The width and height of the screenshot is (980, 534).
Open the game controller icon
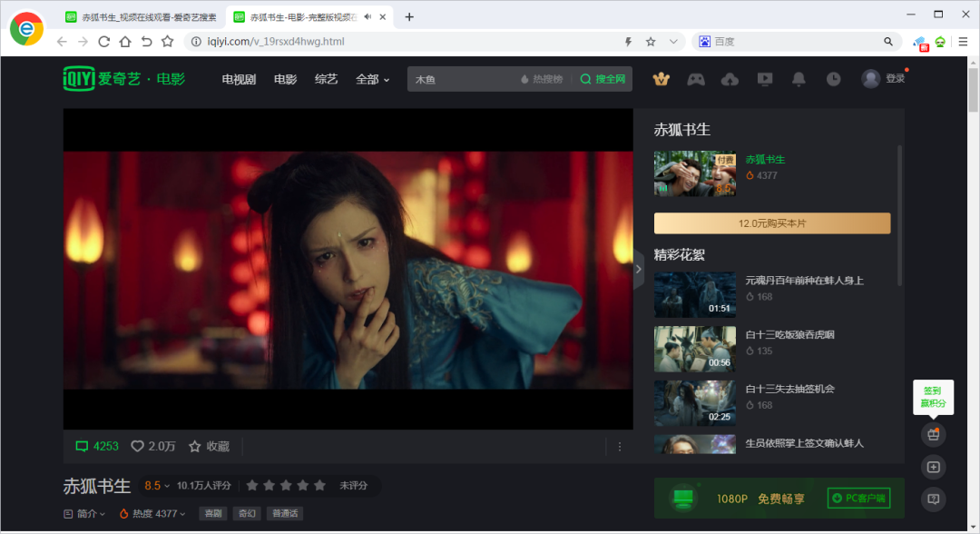pyautogui.click(x=696, y=79)
